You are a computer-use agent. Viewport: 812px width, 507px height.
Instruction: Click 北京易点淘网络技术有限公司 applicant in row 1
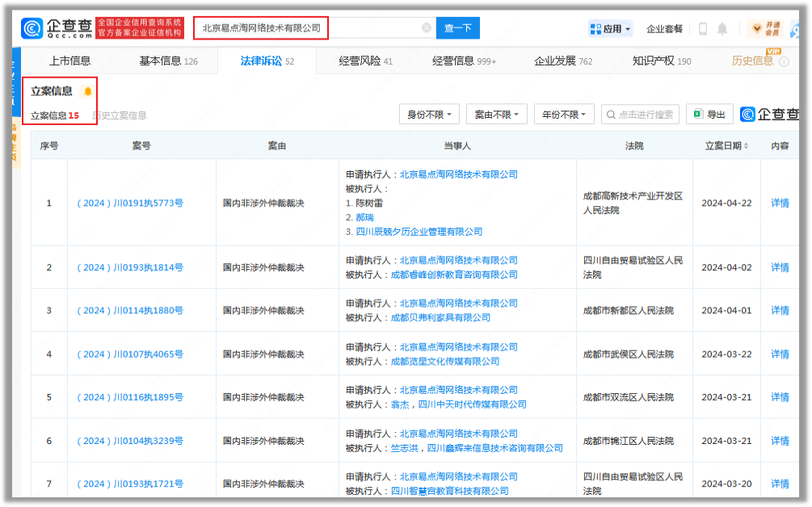pyautogui.click(x=459, y=175)
